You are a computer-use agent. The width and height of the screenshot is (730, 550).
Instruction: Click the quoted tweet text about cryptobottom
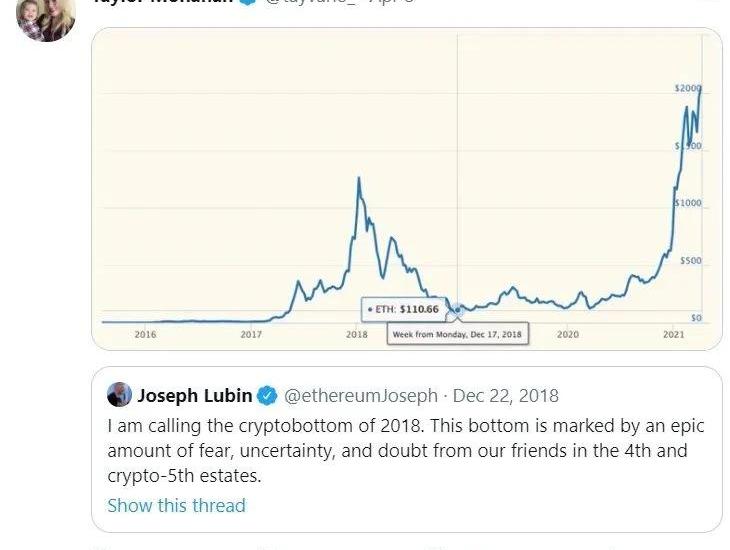point(405,450)
